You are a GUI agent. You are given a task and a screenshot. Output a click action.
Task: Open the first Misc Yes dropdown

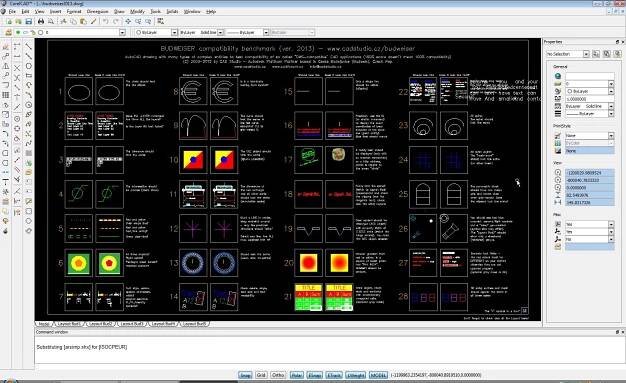click(x=611, y=224)
